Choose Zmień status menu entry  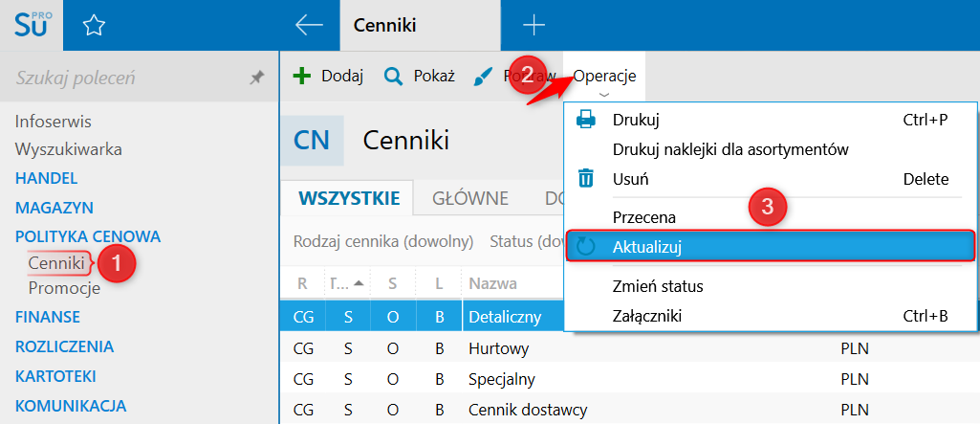[658, 286]
